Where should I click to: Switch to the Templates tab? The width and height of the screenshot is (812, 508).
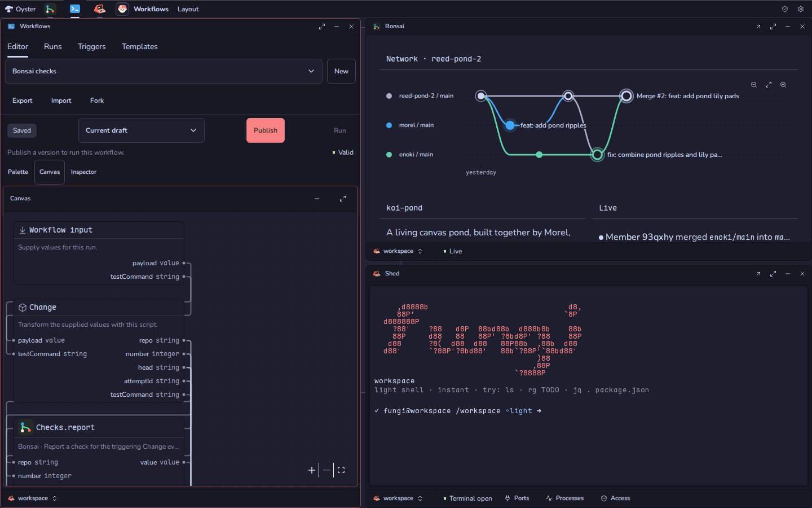coord(140,47)
